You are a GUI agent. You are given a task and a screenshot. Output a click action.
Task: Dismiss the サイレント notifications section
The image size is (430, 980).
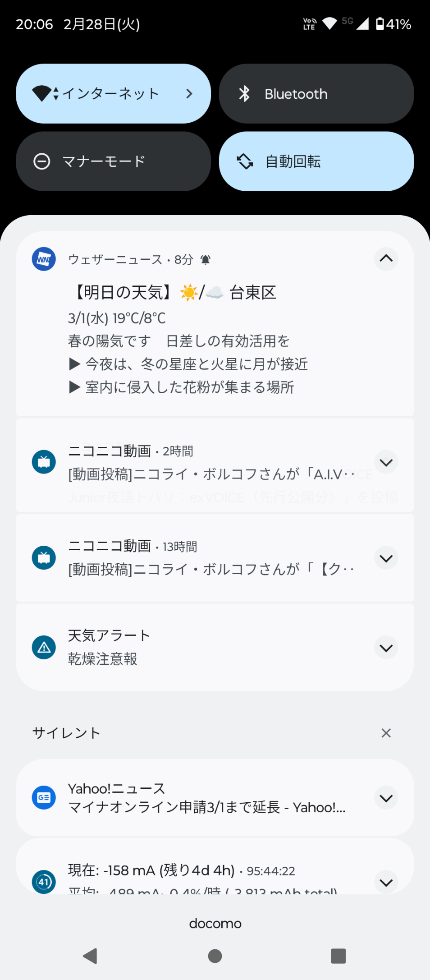point(386,733)
